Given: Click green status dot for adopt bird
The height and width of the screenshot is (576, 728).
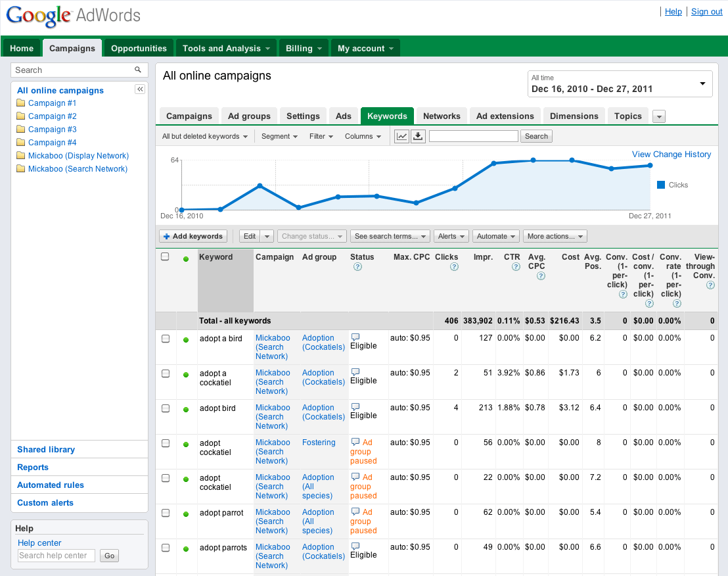Looking at the screenshot, I should (x=186, y=409).
